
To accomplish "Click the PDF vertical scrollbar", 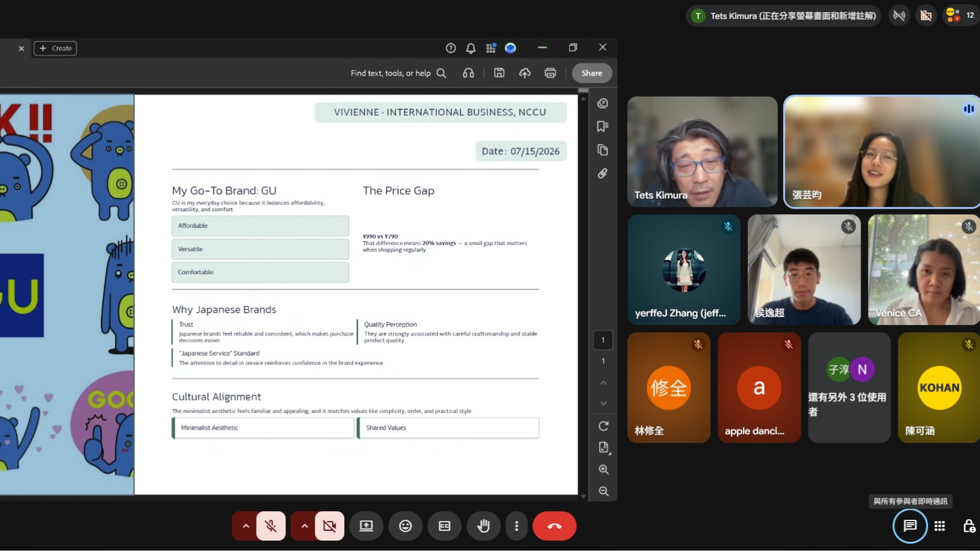I will 583,294.
